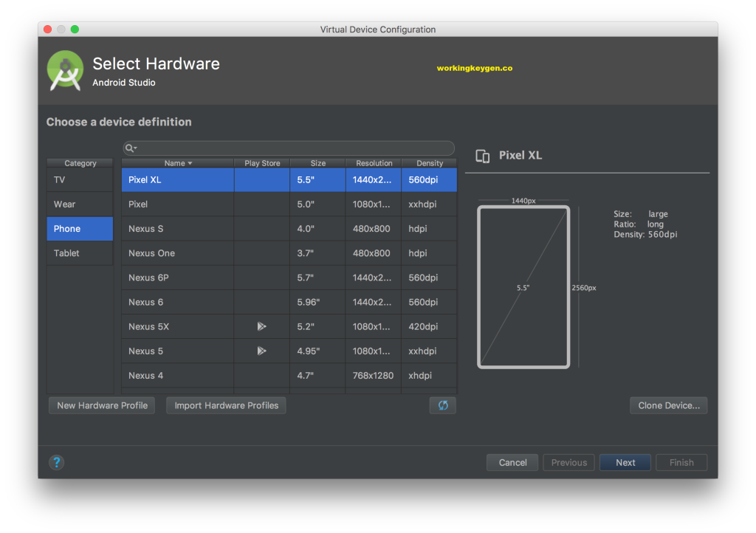Click the phone icon next to Pixel XL heading
Viewport: 756px width, 533px height.
tap(484, 156)
